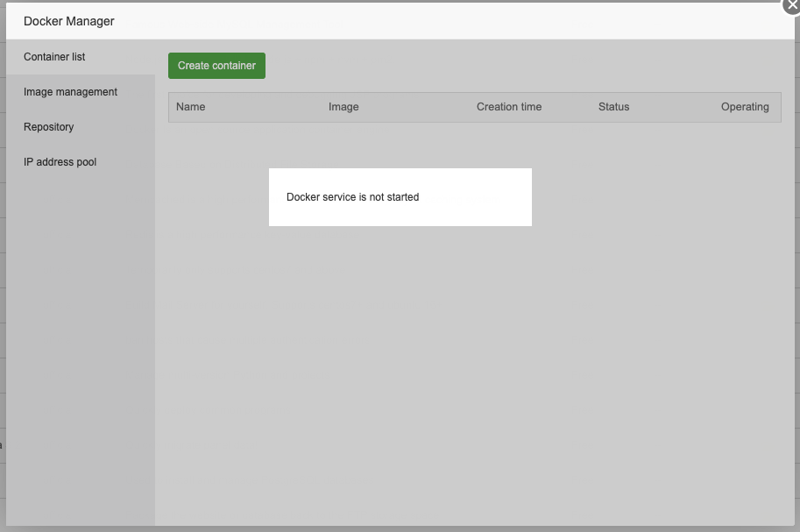Close the Docker Manager dialog

click(792, 5)
